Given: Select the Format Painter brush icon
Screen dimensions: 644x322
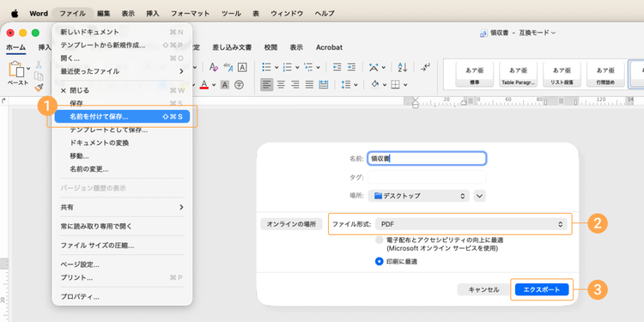Looking at the screenshot, I should click(x=39, y=87).
